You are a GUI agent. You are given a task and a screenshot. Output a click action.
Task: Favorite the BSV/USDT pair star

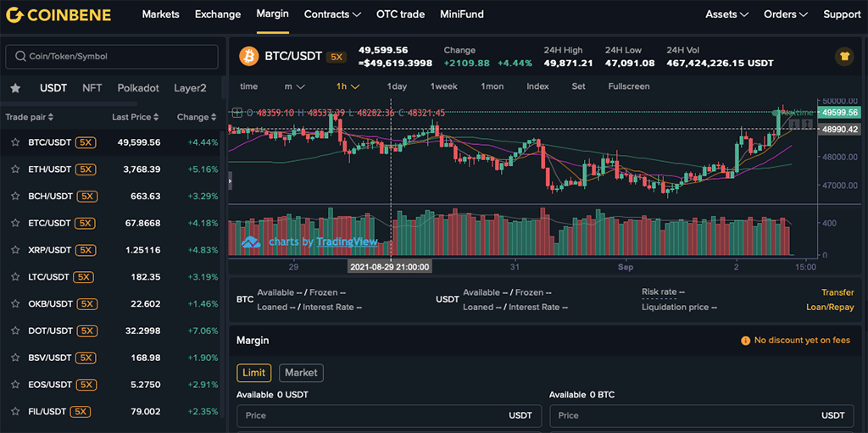15,358
